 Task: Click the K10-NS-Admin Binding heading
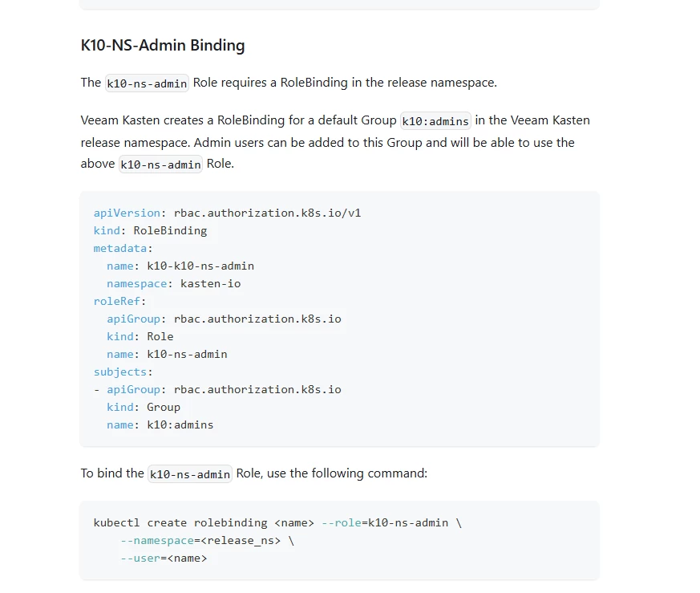tap(163, 45)
